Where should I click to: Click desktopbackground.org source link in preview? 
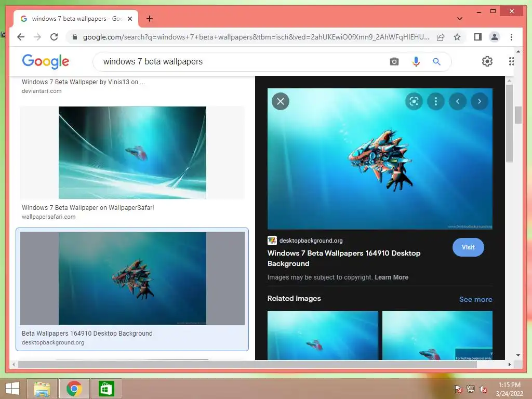(311, 241)
